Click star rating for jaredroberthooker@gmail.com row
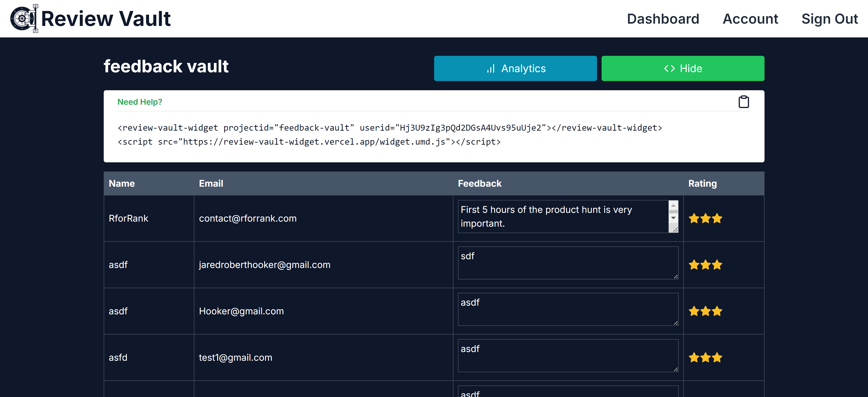Image resolution: width=868 pixels, height=397 pixels. tap(705, 265)
